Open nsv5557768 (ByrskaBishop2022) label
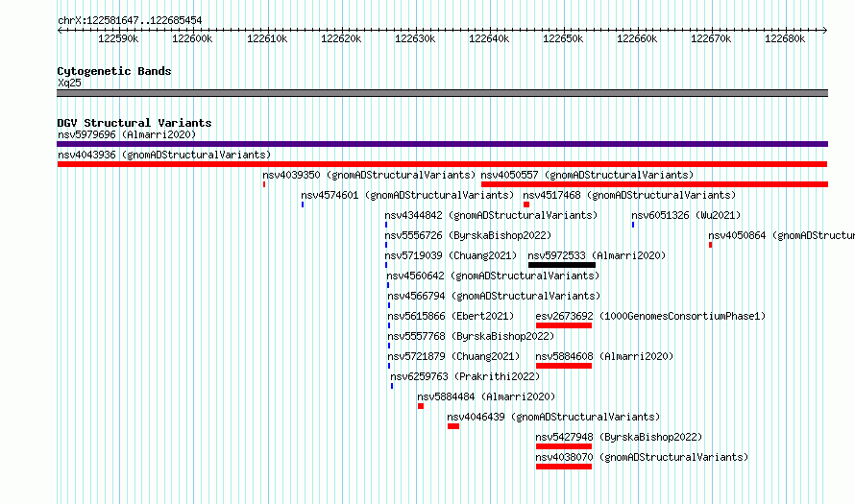 click(x=471, y=336)
